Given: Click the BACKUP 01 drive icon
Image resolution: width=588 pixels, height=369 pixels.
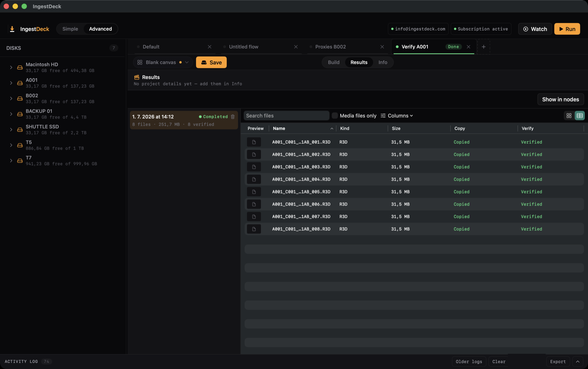Looking at the screenshot, I should pyautogui.click(x=20, y=114).
